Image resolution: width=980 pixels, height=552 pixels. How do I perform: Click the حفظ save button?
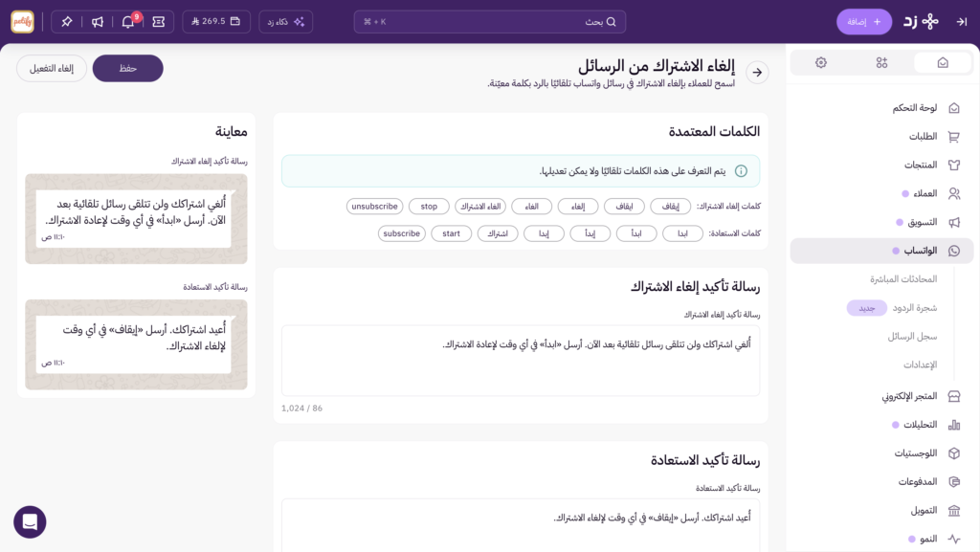[x=128, y=68]
